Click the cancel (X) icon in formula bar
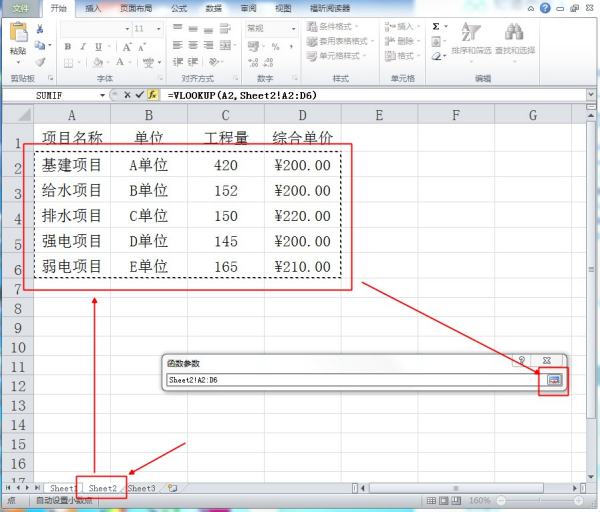Viewport: 600px width, 512px height. click(x=127, y=94)
